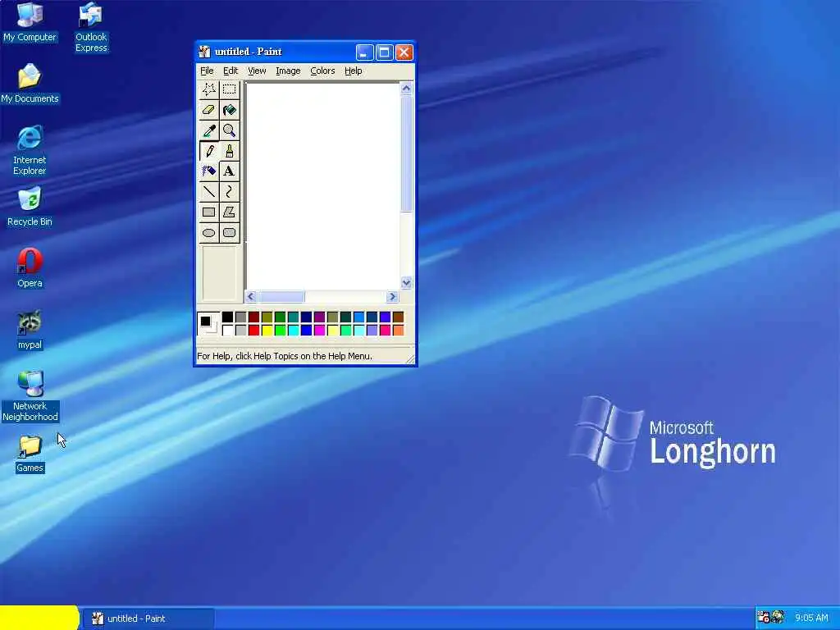Screen dimensions: 840x630
Task: Select the Text tool
Action: pos(230,171)
